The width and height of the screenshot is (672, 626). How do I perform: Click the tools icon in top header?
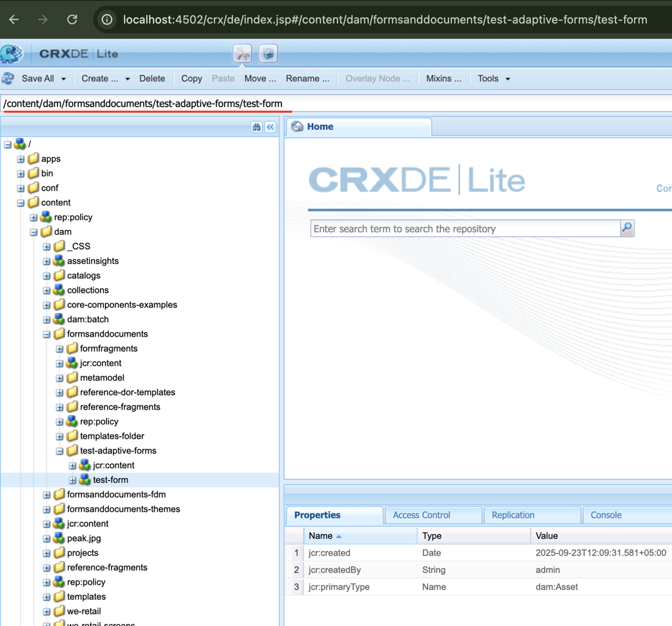(x=243, y=54)
